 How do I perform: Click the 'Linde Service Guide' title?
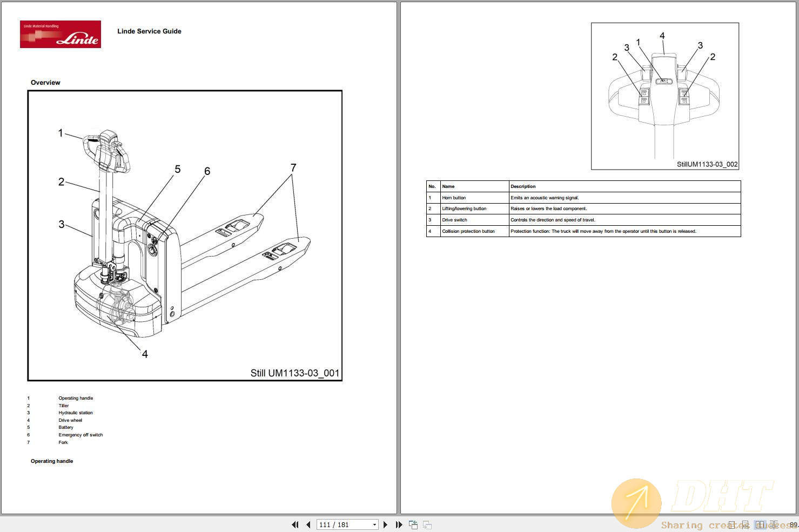pos(149,31)
